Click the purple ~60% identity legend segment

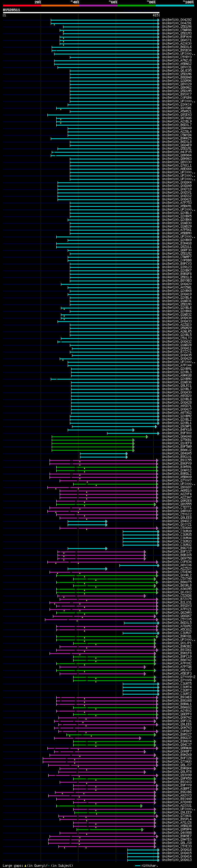99,6
